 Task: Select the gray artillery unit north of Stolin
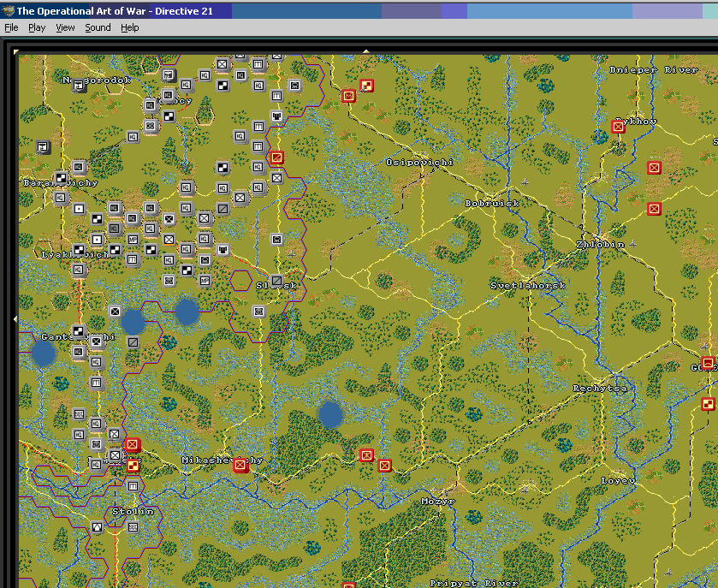(133, 486)
